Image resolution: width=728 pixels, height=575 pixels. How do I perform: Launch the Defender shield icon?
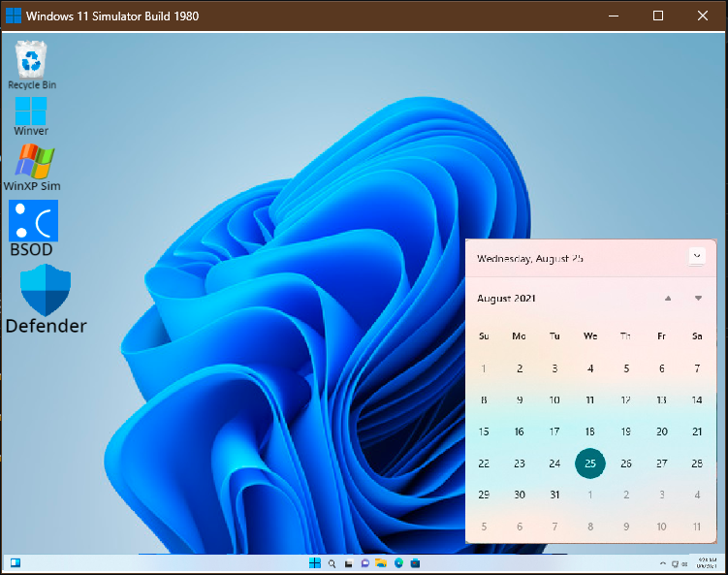point(46,299)
